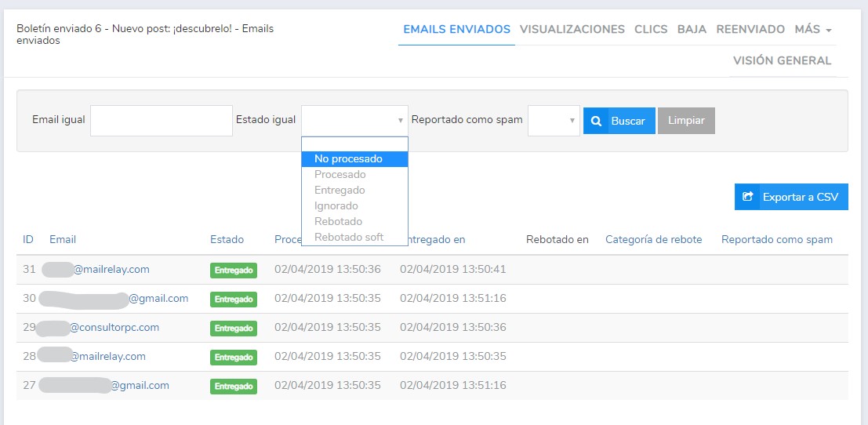The width and height of the screenshot is (868, 425).
Task: Click delivered time 02/04/2019 13:51:16 in row 30
Action: pos(453,299)
